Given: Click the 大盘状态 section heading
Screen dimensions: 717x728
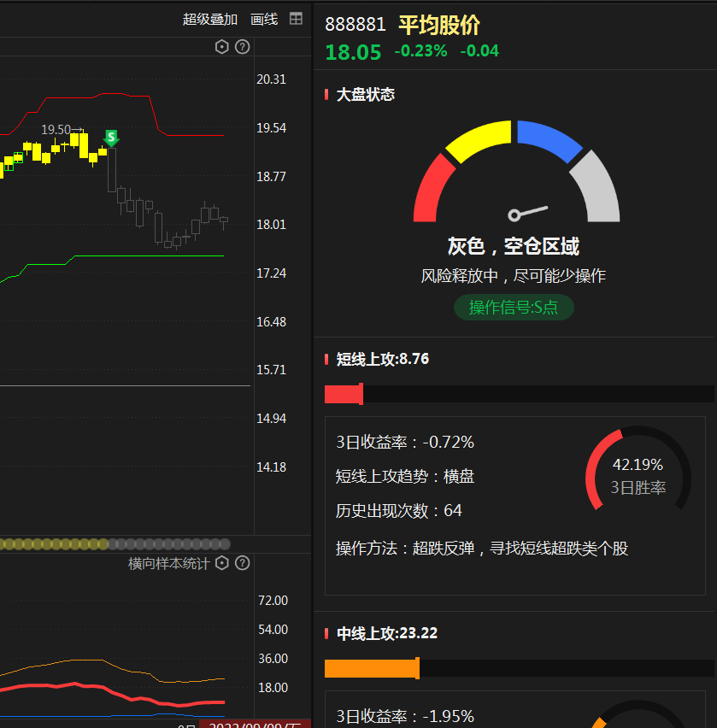Looking at the screenshot, I should [x=366, y=95].
